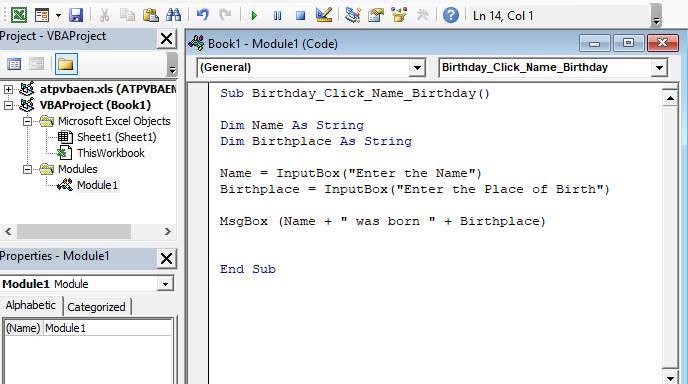Switch to the Alphabetic tab
Viewport: 688px width, 384px height.
[31, 305]
